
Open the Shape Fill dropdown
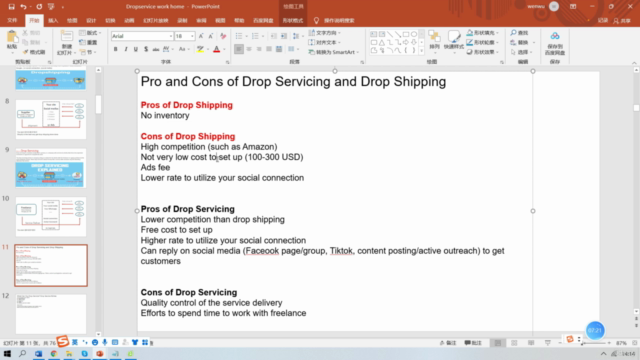483,33
